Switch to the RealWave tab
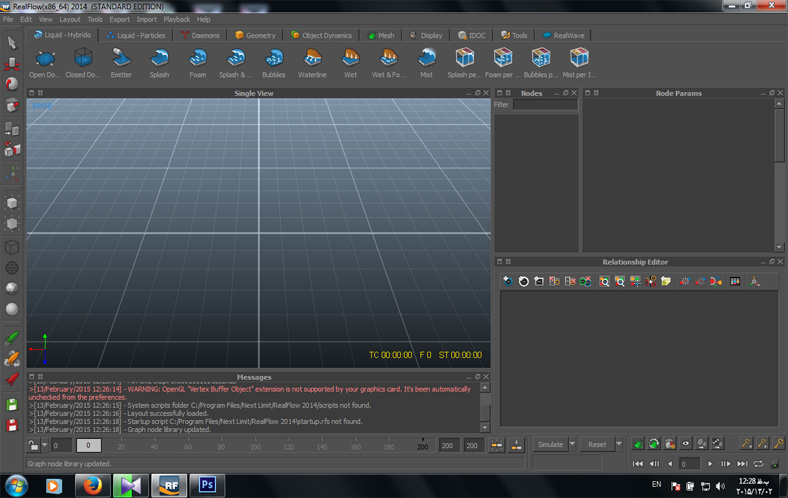The height and width of the screenshot is (498, 788). coord(563,35)
